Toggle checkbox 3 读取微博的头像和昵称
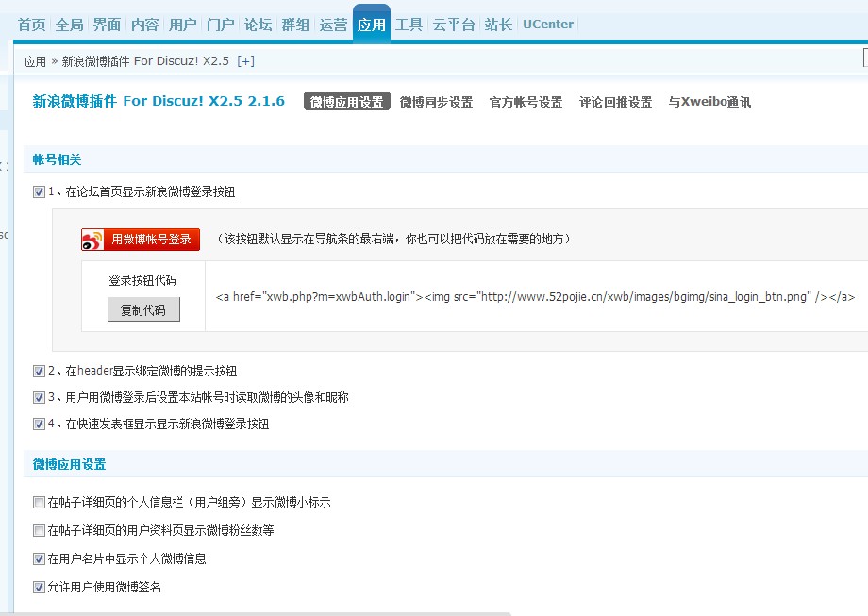The width and height of the screenshot is (868, 616). 39,397
